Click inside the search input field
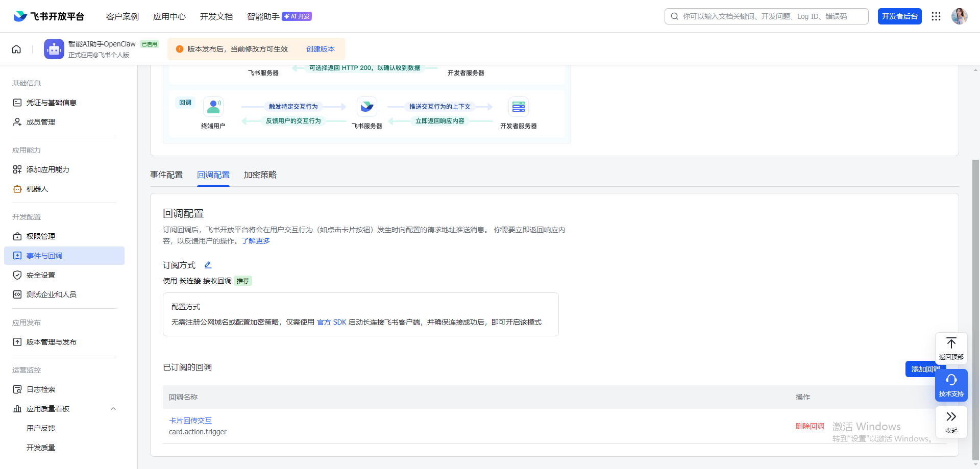The image size is (980, 469). click(766, 16)
